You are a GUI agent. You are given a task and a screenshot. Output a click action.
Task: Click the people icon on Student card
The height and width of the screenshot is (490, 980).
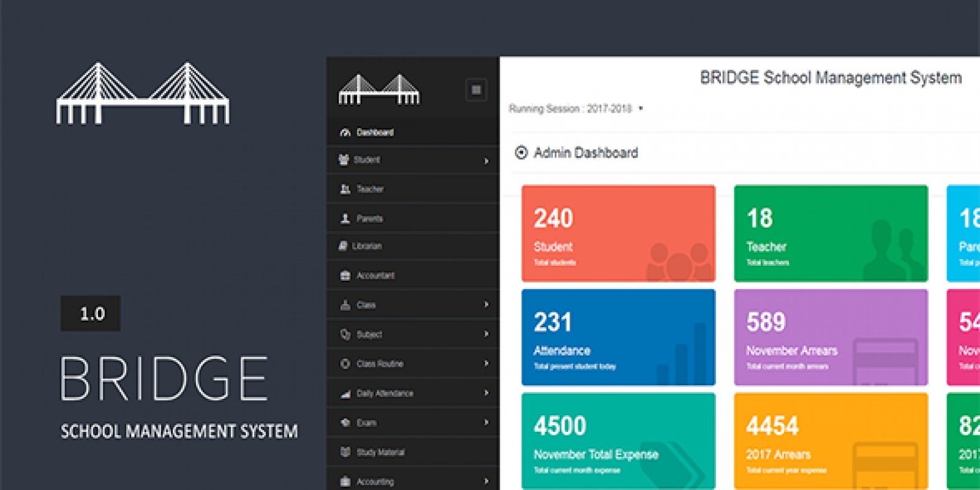678,262
